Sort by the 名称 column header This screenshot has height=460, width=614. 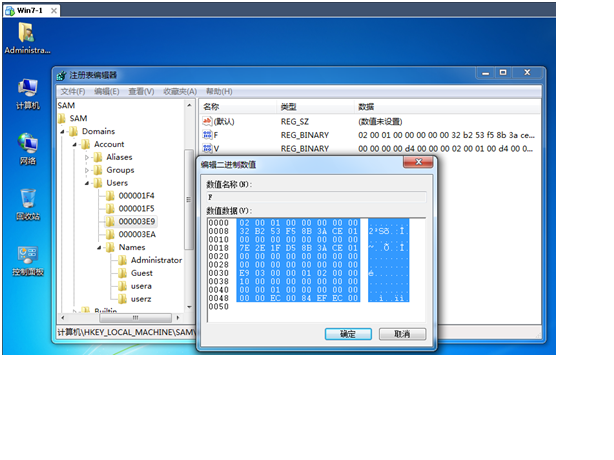(238, 107)
